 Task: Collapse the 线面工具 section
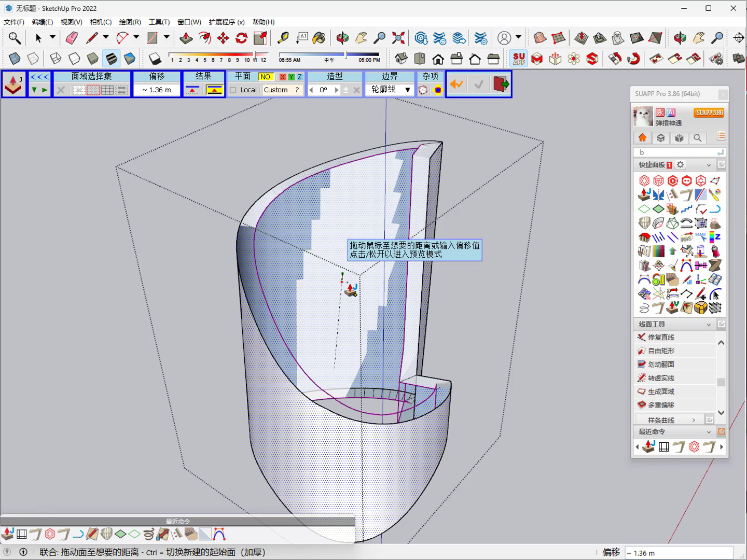pos(709,324)
